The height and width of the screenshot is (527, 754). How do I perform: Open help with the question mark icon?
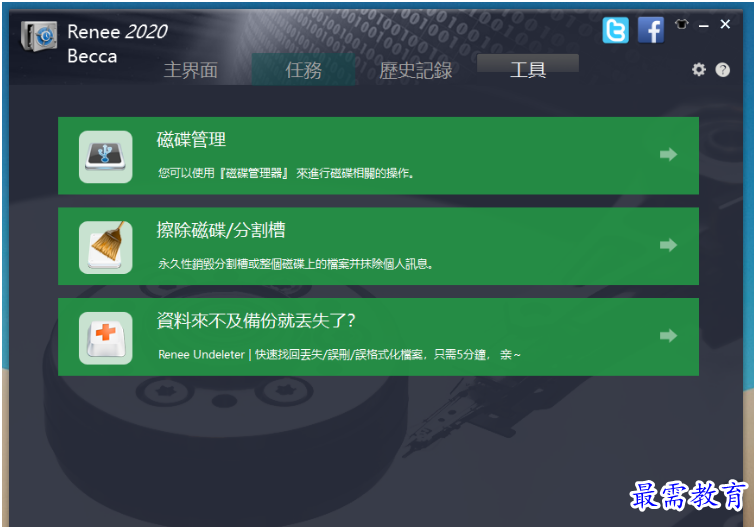click(x=722, y=70)
